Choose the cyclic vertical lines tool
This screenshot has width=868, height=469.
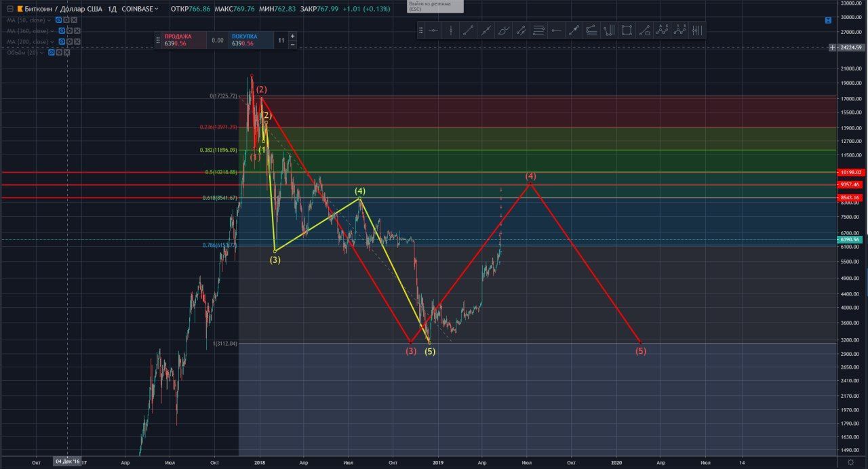tap(697, 30)
